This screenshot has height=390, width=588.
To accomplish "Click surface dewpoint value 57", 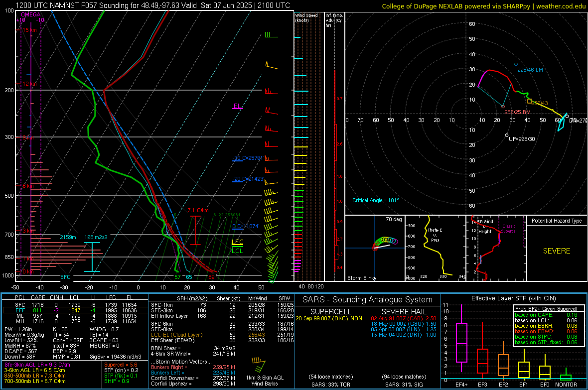I will (178, 277).
